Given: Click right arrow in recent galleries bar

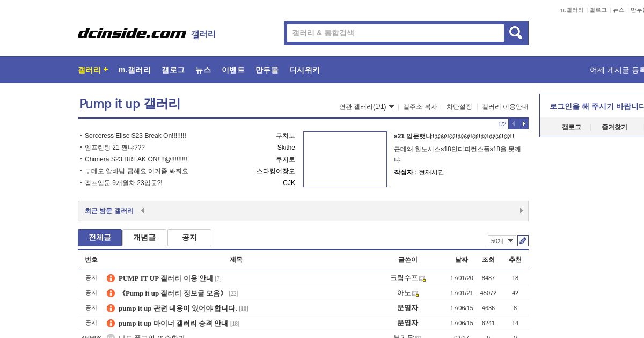Looking at the screenshot, I should (x=521, y=211).
